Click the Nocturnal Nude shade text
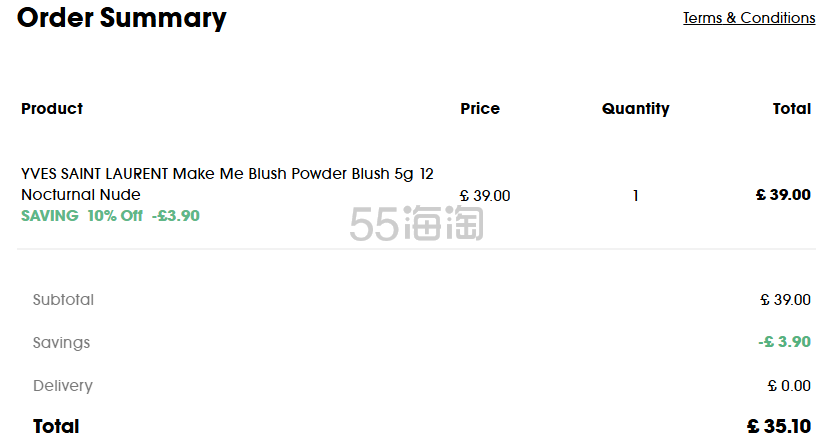The width and height of the screenshot is (834, 447). pos(81,195)
